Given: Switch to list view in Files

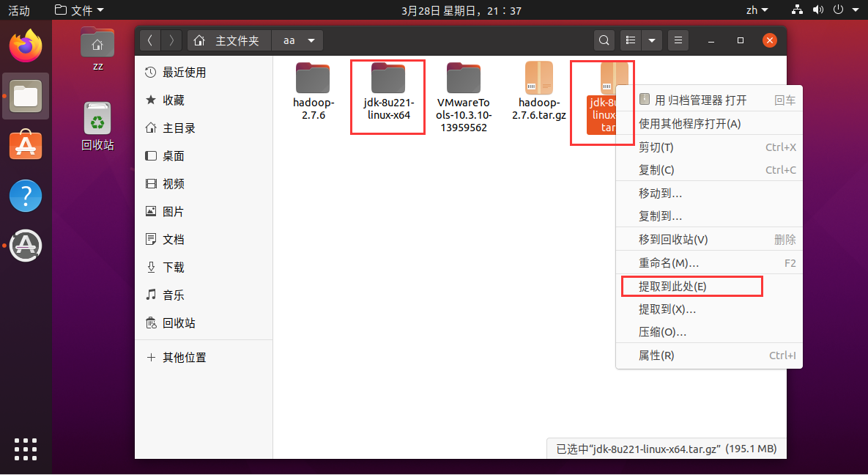Looking at the screenshot, I should click(x=630, y=40).
